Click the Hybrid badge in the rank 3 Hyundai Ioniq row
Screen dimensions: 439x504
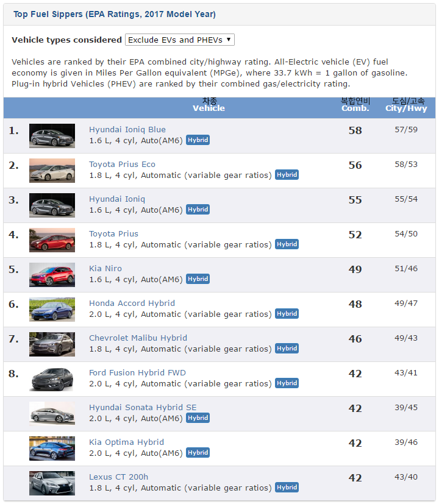click(x=198, y=210)
